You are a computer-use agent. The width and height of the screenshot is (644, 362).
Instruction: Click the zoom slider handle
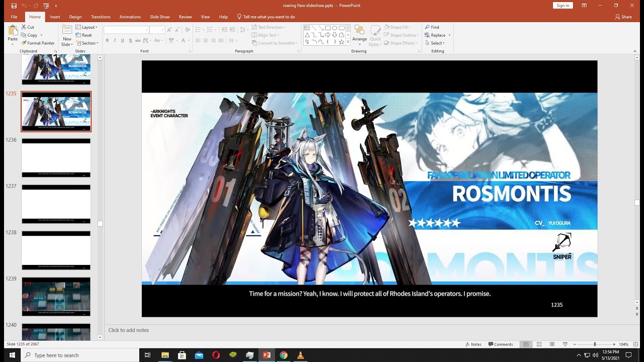(x=595, y=344)
